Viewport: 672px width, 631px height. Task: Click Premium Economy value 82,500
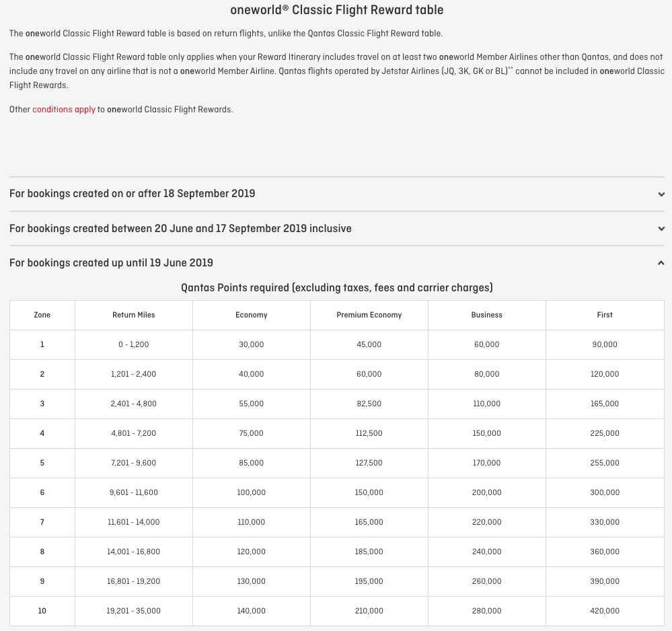(x=369, y=404)
